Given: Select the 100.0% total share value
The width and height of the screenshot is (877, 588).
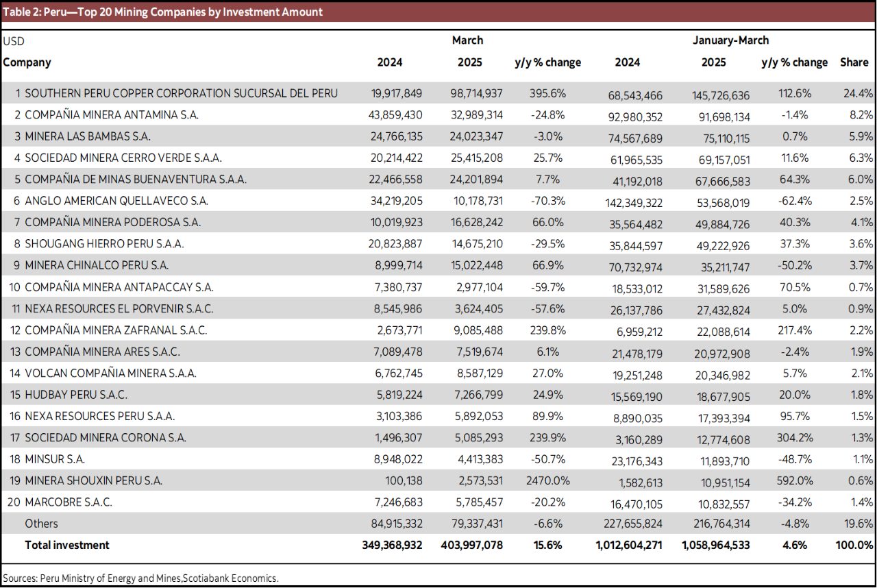Looking at the screenshot, I should [853, 545].
